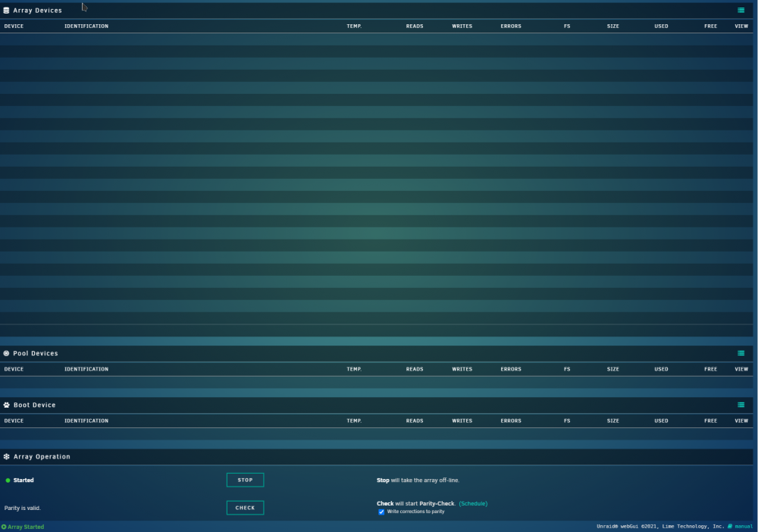Click DEVICE column header in Array Devices
The width and height of the screenshot is (758, 532).
click(x=14, y=26)
